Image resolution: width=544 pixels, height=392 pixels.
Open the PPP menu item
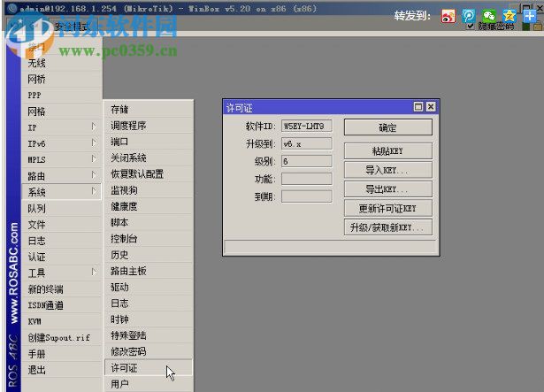(x=61, y=96)
